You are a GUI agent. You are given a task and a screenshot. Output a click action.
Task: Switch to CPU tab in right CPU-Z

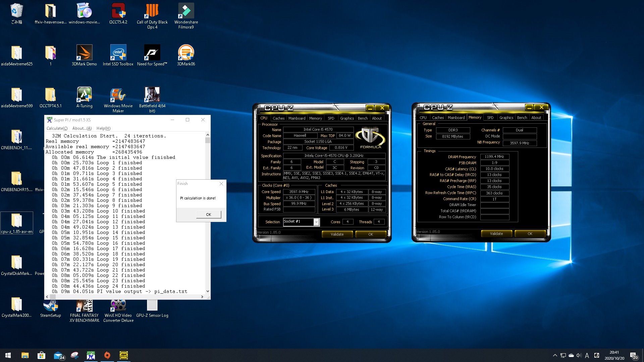point(423,118)
